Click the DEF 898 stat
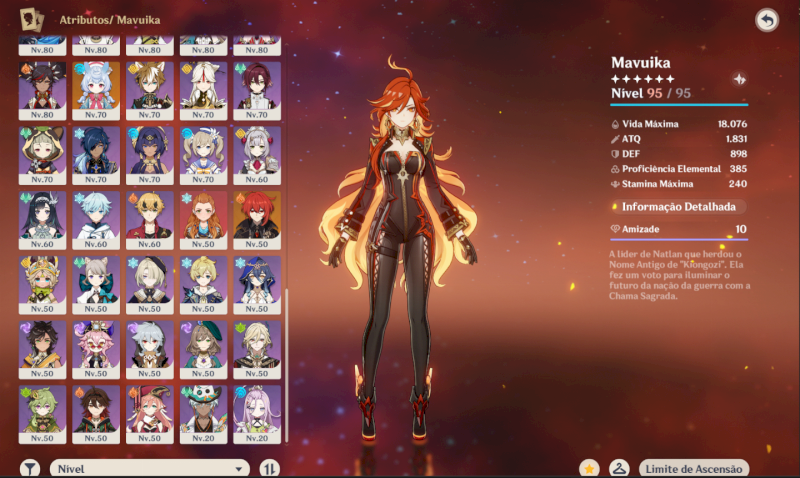Viewport: 800px width, 478px height. coord(679,154)
